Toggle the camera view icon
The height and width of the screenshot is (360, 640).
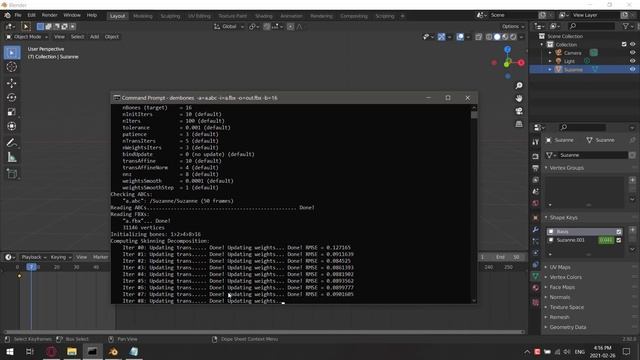tap(519, 111)
